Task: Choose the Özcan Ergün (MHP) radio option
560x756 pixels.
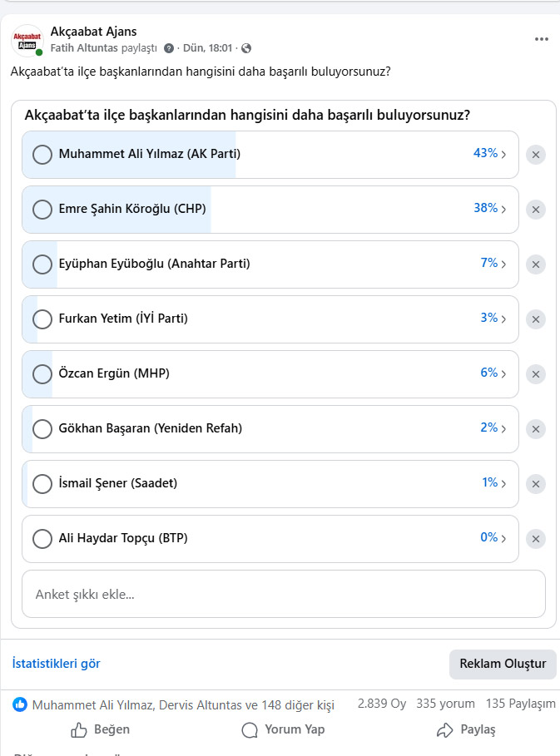Action: pyautogui.click(x=42, y=374)
